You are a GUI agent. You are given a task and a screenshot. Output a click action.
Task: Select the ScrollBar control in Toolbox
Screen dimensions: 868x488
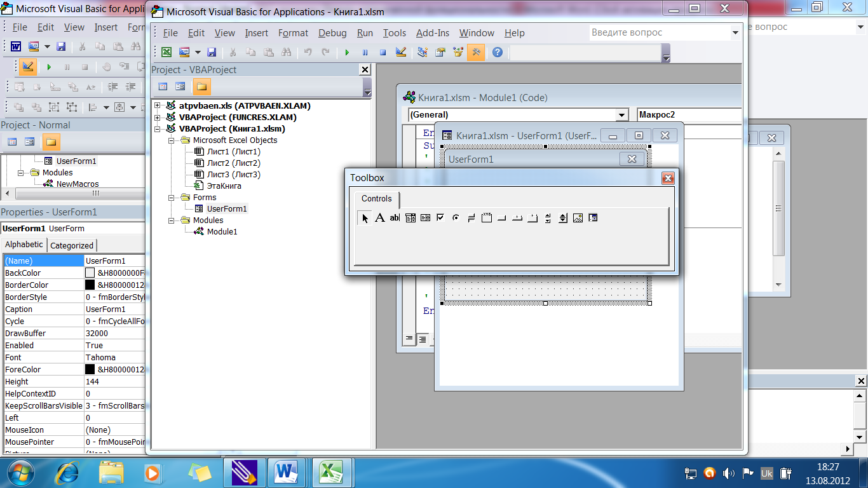548,218
